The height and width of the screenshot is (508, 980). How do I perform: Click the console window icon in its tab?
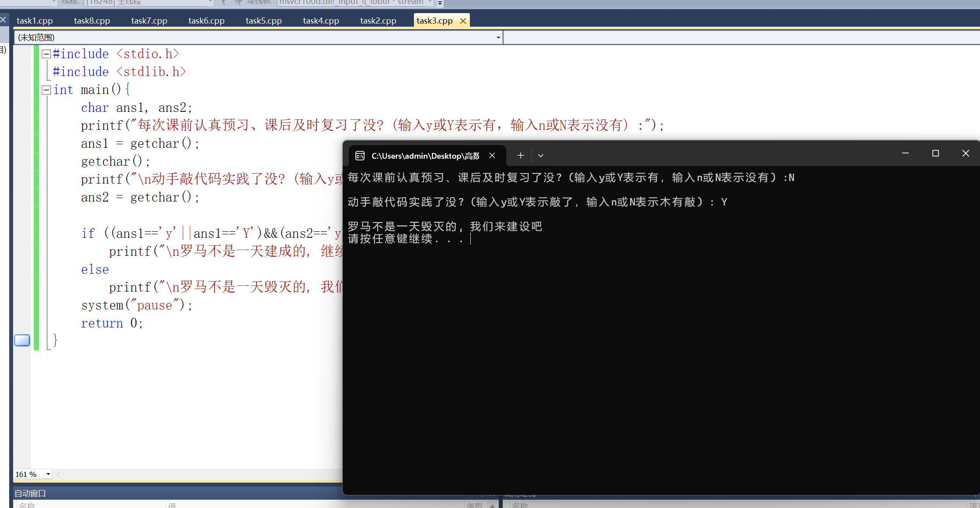(x=360, y=156)
